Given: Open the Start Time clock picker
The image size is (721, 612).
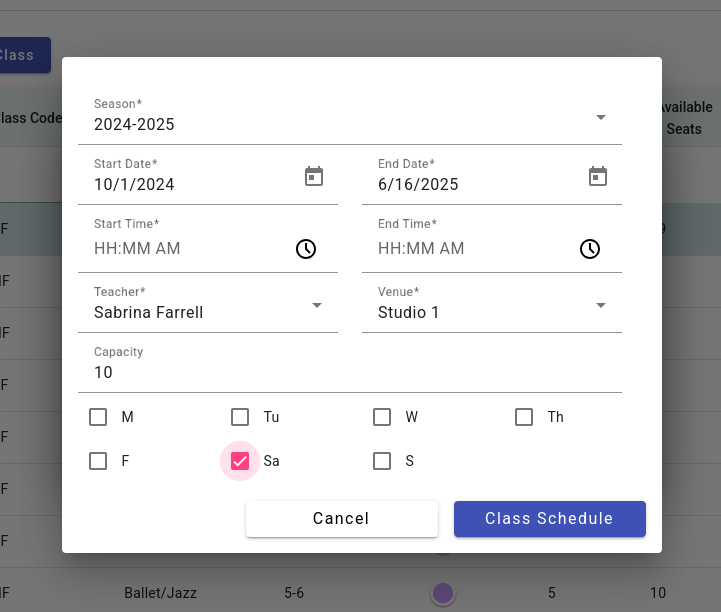Looking at the screenshot, I should click(x=306, y=249).
